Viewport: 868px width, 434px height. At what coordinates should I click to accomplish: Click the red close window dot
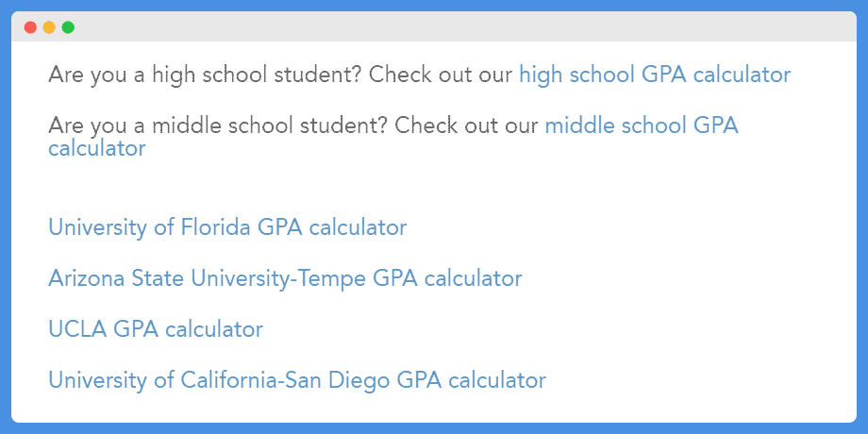pos(30,27)
